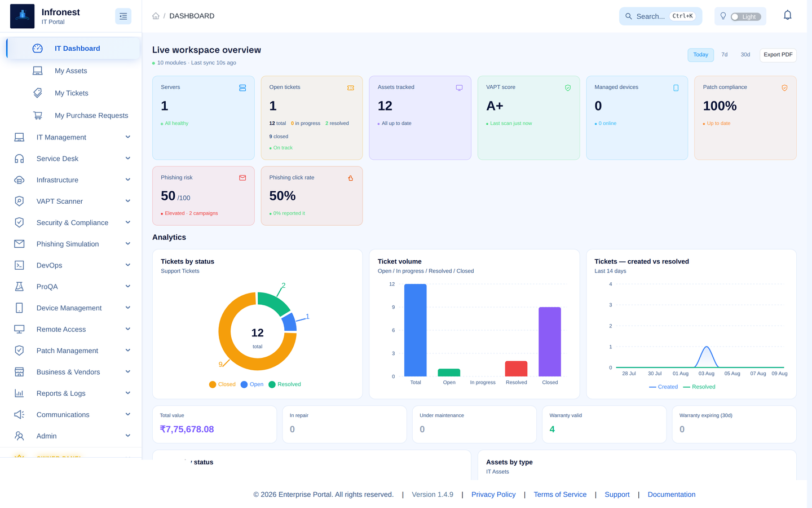Click the My Tickets tag icon
The image size is (812, 508).
pos(38,93)
